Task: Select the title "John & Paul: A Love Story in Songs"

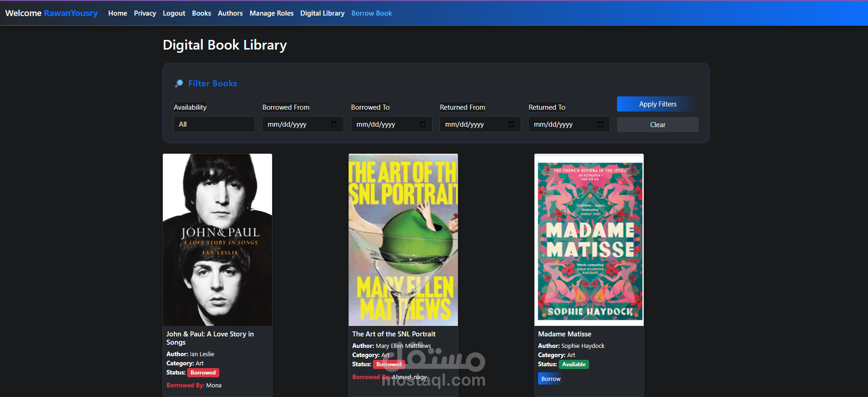Action: click(210, 338)
